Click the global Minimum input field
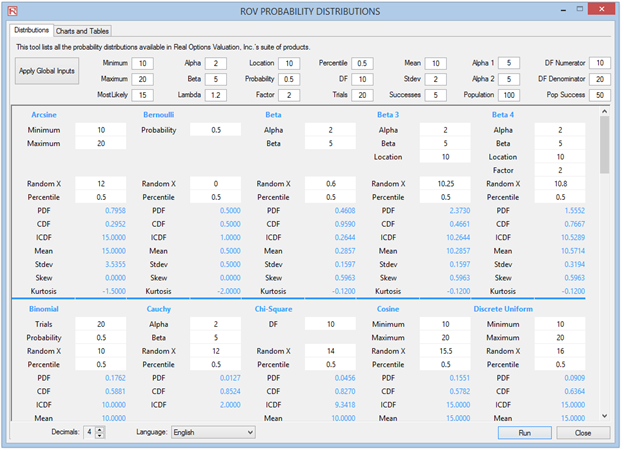This screenshot has height=452, width=624. tap(142, 63)
